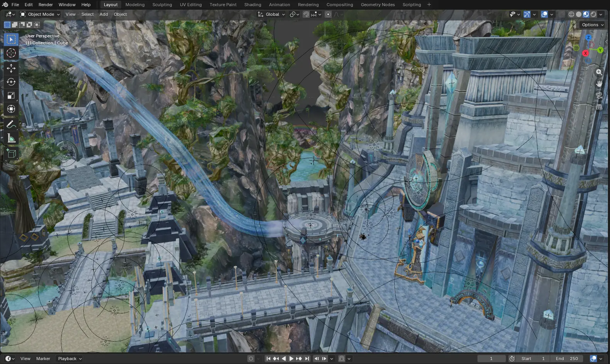Select the Add Cube tool
Image resolution: width=610 pixels, height=364 pixels.
(11, 154)
